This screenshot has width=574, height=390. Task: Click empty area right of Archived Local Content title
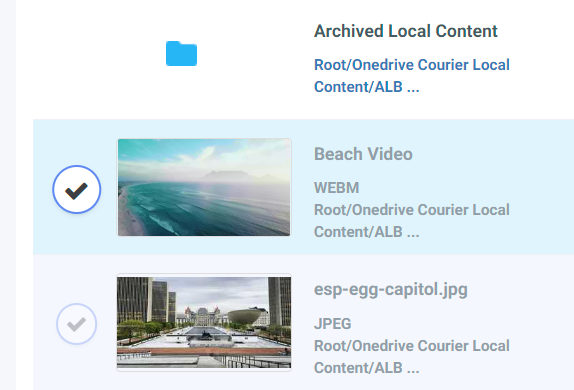tap(536, 31)
